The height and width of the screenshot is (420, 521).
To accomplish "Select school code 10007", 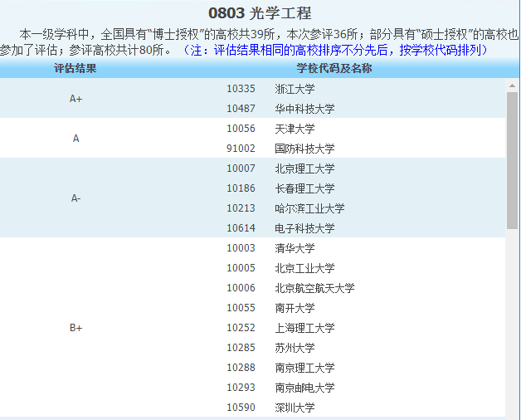I will tap(241, 168).
